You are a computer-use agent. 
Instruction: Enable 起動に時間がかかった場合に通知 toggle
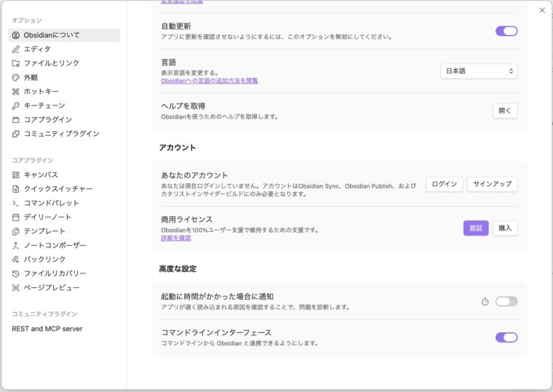pos(506,301)
